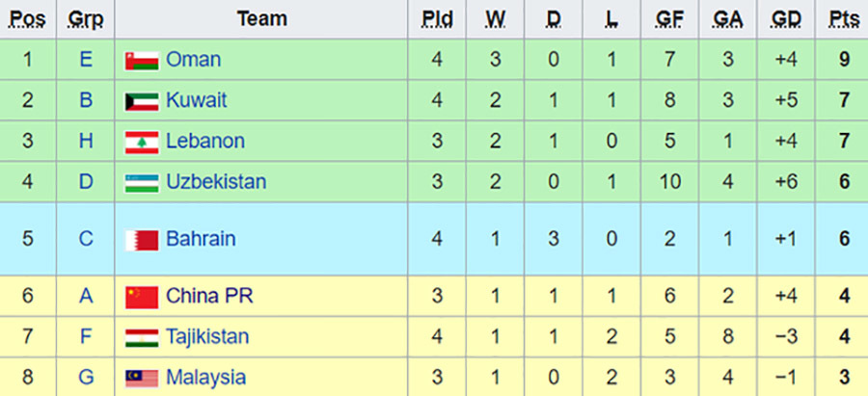Follow the Group H link
Screen dimensions: 868x396
(x=86, y=142)
